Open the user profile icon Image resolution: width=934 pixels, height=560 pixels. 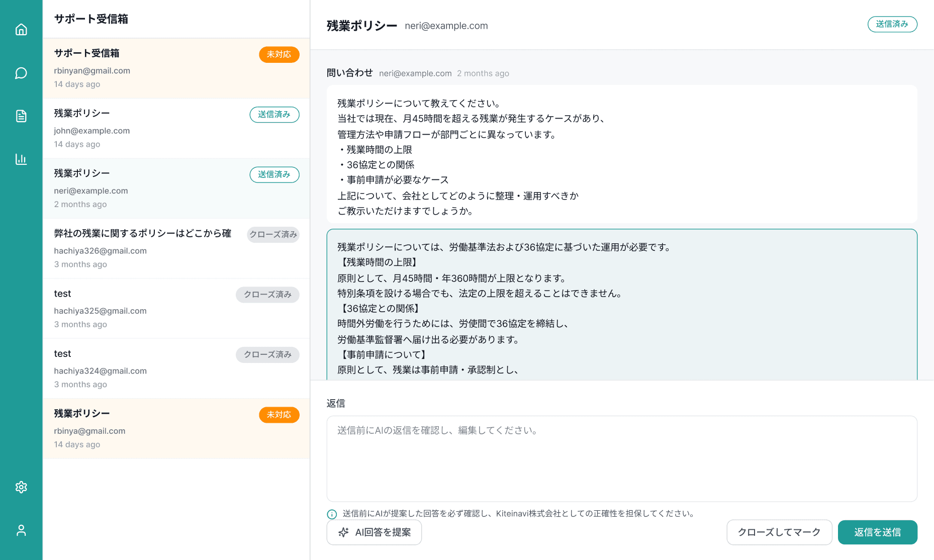[x=21, y=530]
